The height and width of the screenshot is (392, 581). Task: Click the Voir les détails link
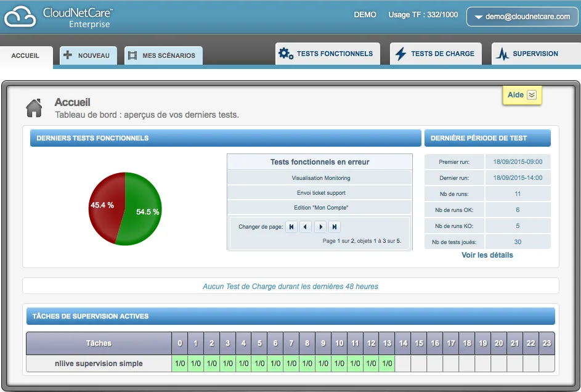click(x=487, y=255)
